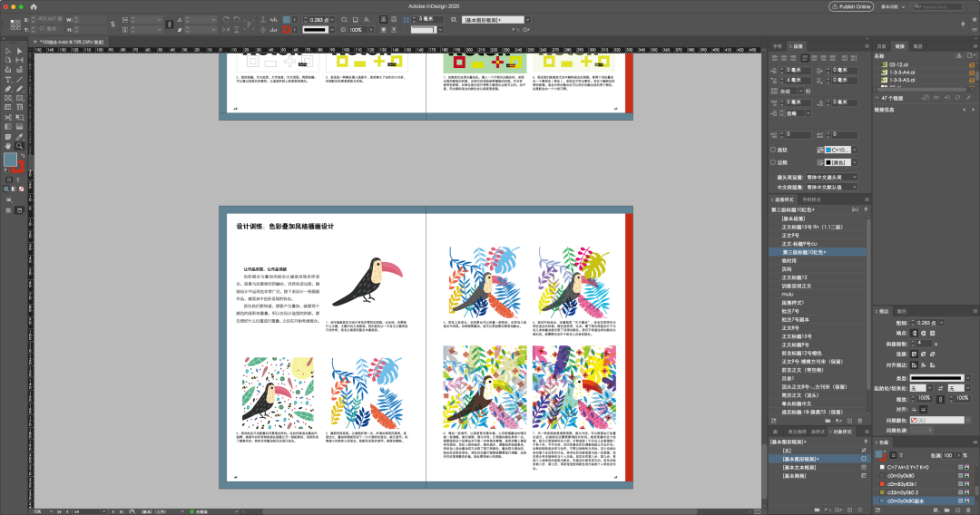Apply the 正文标题12 paragraph style

[818, 277]
